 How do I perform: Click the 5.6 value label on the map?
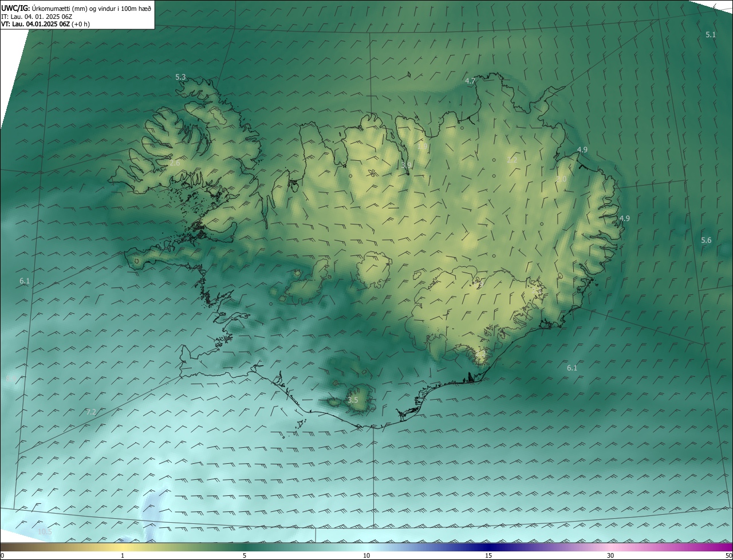click(x=706, y=240)
